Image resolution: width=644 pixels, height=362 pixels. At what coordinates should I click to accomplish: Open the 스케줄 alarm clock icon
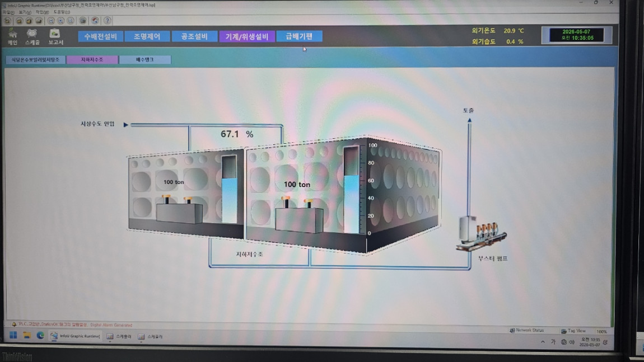(32, 36)
